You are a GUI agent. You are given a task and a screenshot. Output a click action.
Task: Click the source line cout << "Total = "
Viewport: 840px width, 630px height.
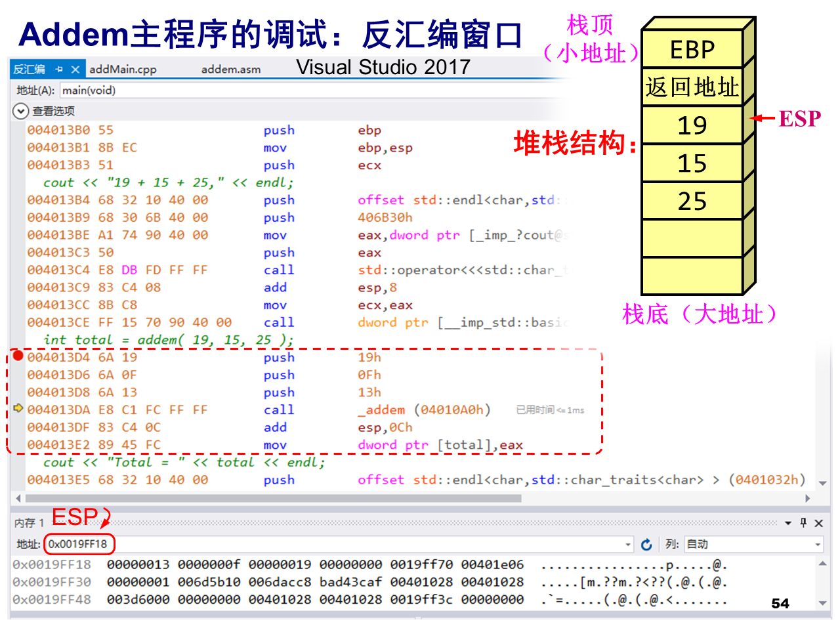click(x=184, y=462)
